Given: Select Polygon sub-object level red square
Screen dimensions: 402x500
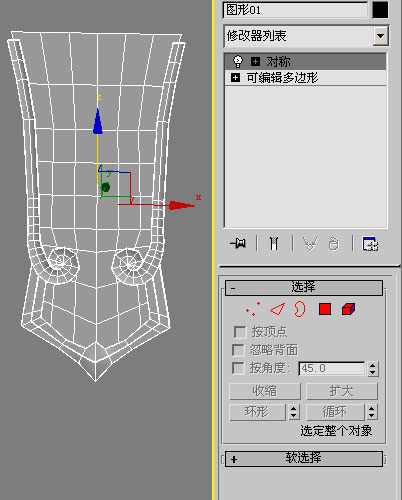Looking at the screenshot, I should [325, 309].
